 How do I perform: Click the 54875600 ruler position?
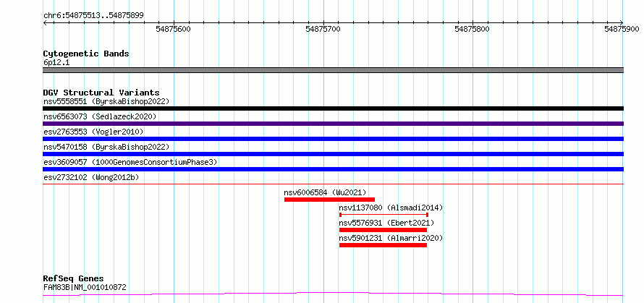174,29
